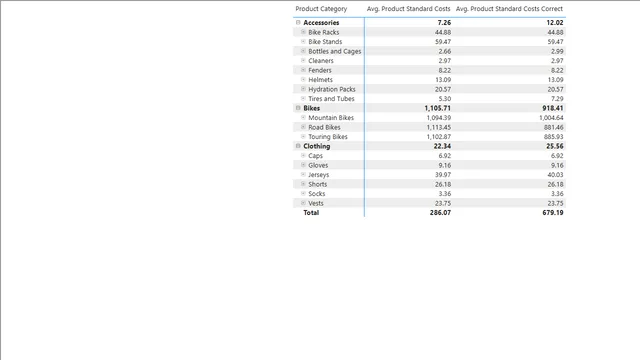Screen dimensions: 640x360
Task: Click the Total correct value 679.19
Action: (553, 213)
